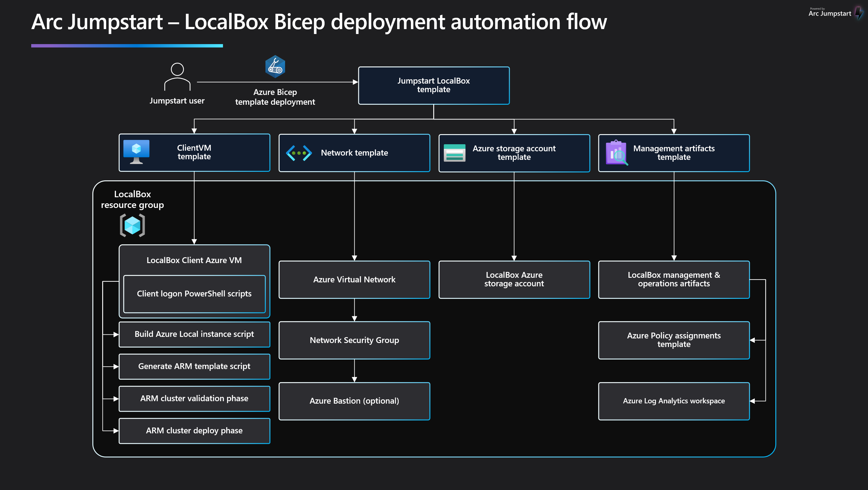Click ARM cluster validation phase box
Image resolution: width=868 pixels, height=490 pixels.
coord(194,399)
